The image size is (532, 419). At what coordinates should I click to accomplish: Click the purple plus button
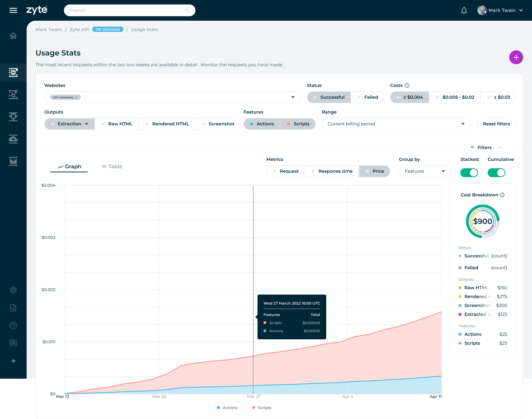click(x=516, y=57)
